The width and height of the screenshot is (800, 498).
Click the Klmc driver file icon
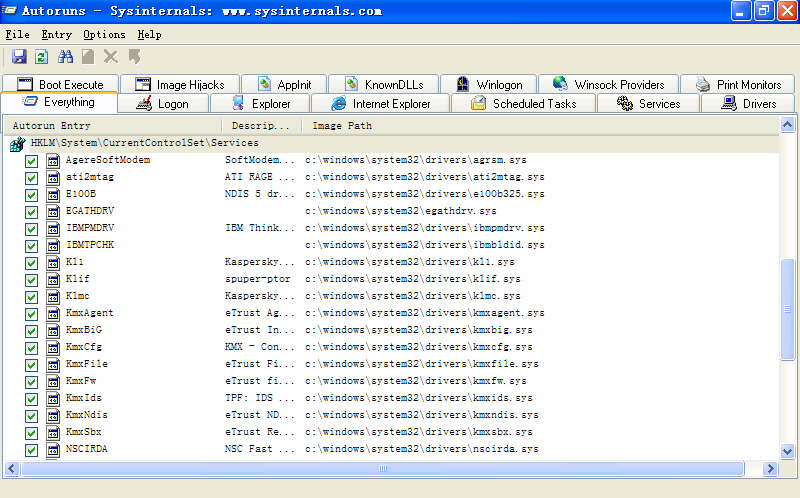pos(53,297)
